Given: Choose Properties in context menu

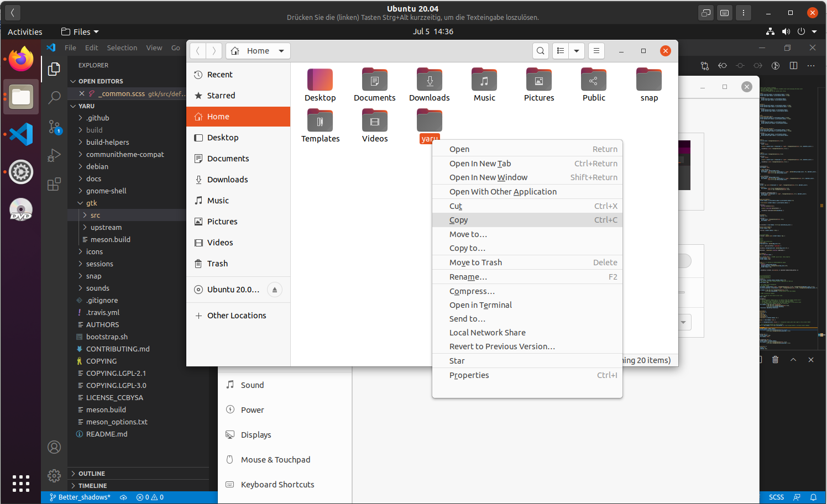Looking at the screenshot, I should [527, 375].
